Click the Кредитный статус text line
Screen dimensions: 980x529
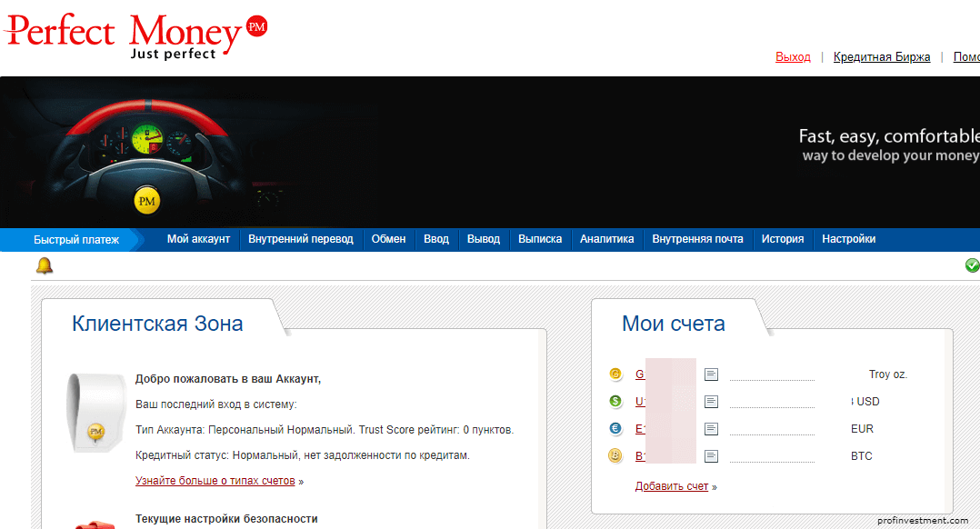point(303,455)
